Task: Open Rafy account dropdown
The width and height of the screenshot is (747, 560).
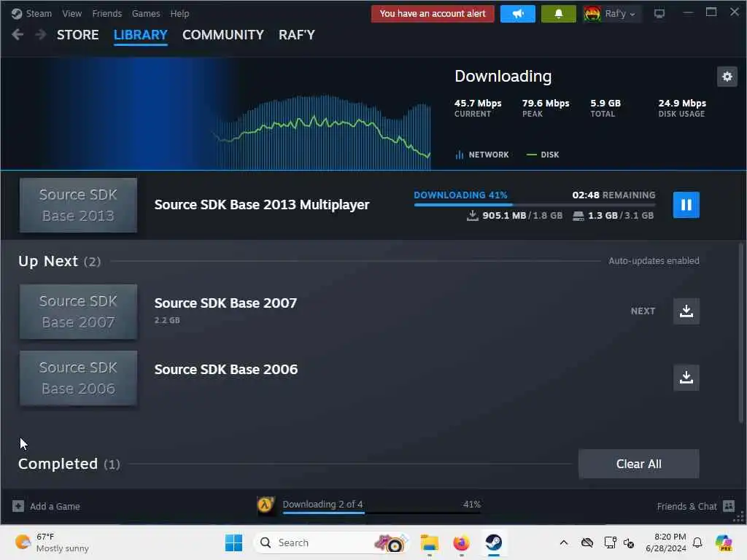Action: click(620, 14)
